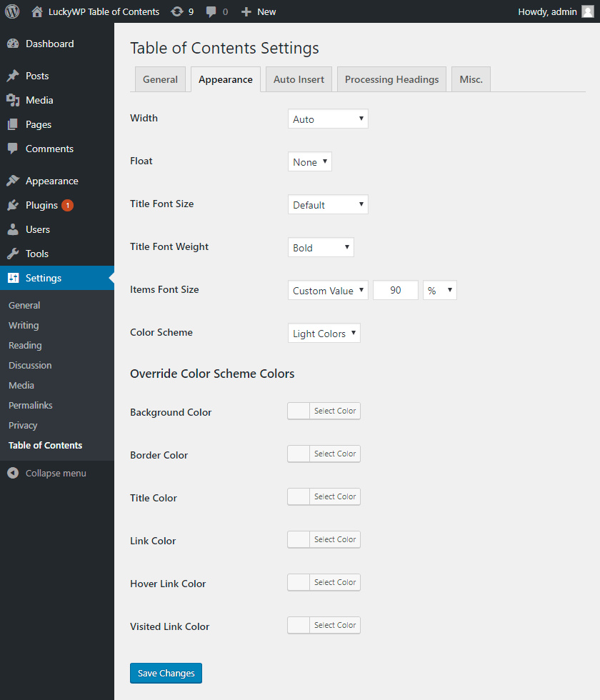This screenshot has width=600, height=700.
Task: Open the Width dropdown
Action: pos(328,119)
